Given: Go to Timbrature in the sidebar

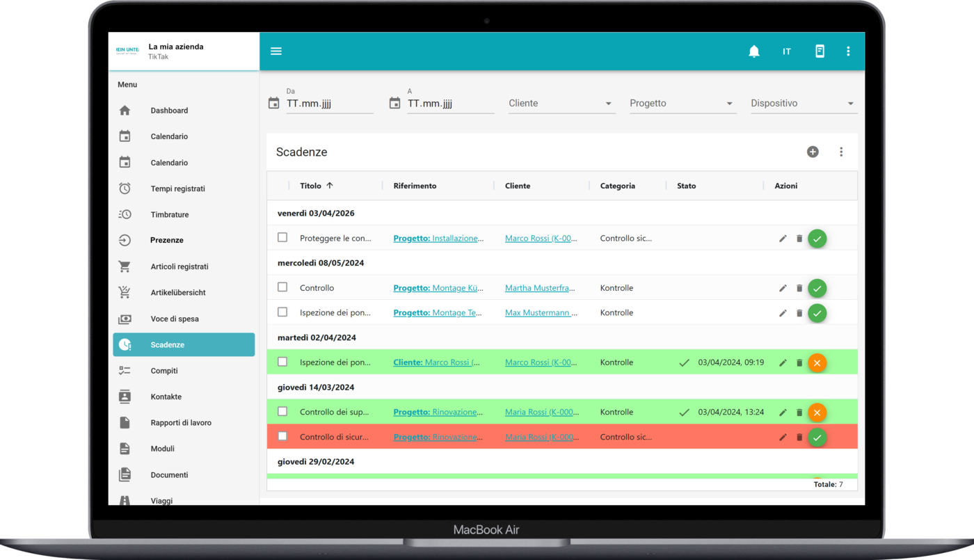Looking at the screenshot, I should tap(169, 215).
